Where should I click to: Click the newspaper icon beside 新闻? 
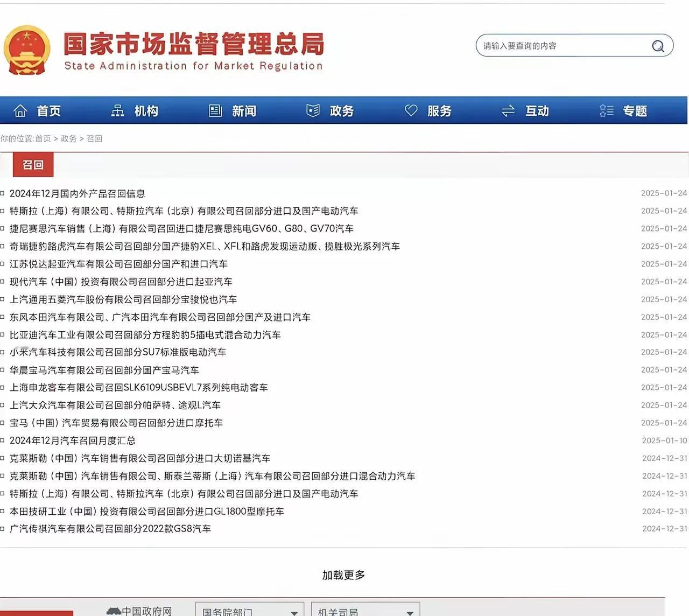(x=215, y=111)
